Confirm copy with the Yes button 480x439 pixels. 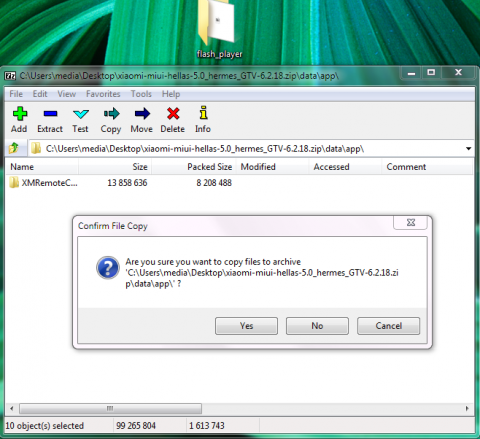tap(246, 326)
